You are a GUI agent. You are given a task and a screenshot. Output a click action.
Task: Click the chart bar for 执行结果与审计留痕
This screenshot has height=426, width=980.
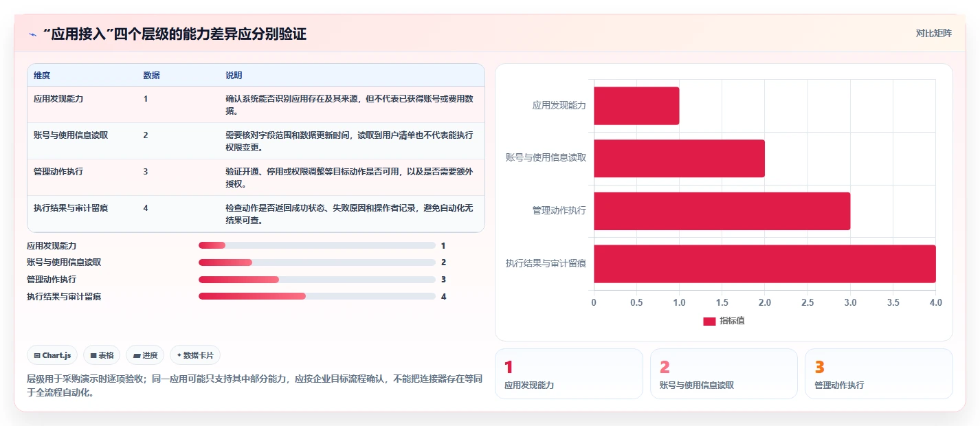pos(765,264)
